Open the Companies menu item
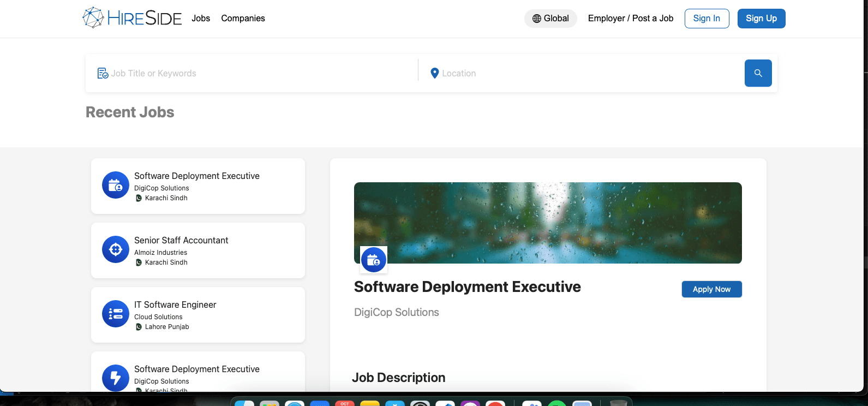The height and width of the screenshot is (406, 868). click(243, 18)
